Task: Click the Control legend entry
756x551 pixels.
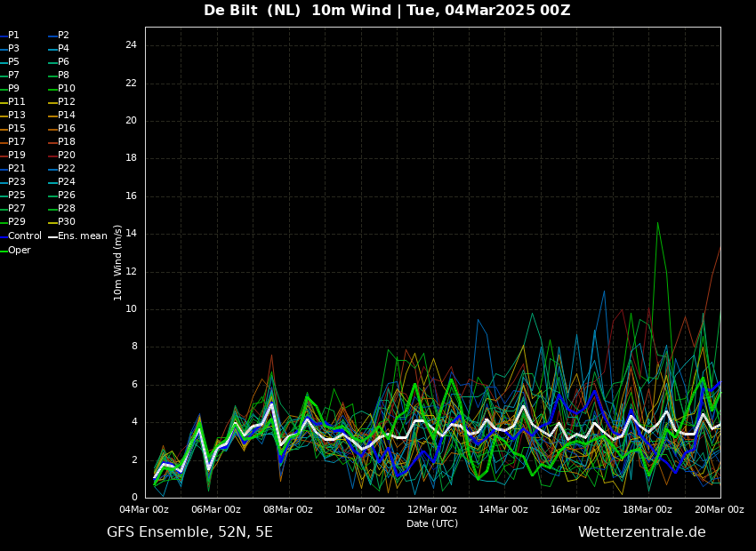Action: pyautogui.click(x=20, y=236)
